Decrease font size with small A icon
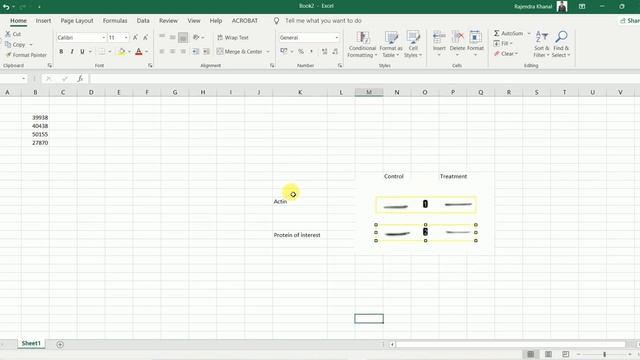 145,38
